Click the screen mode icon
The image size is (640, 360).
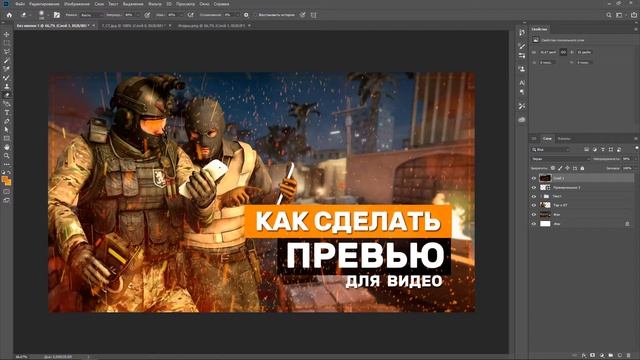(7, 200)
